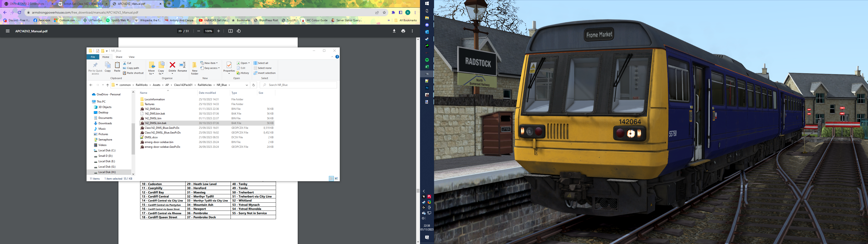
Task: Switch to large icons view layout
Action: 336,179
